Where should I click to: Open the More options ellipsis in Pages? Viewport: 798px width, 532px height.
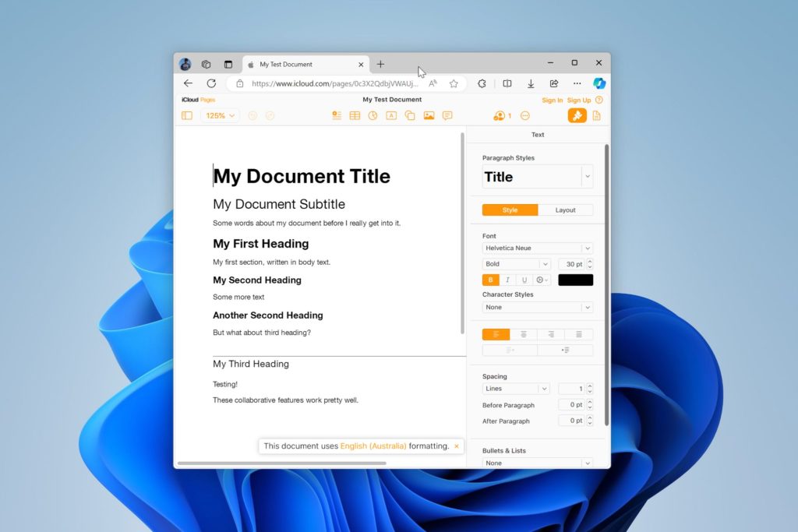pyautogui.click(x=525, y=116)
